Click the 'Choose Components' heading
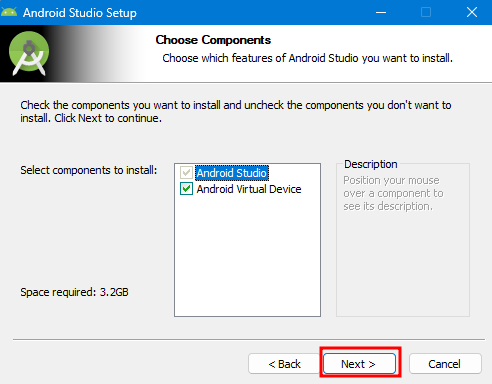492x384 pixels. (x=213, y=40)
